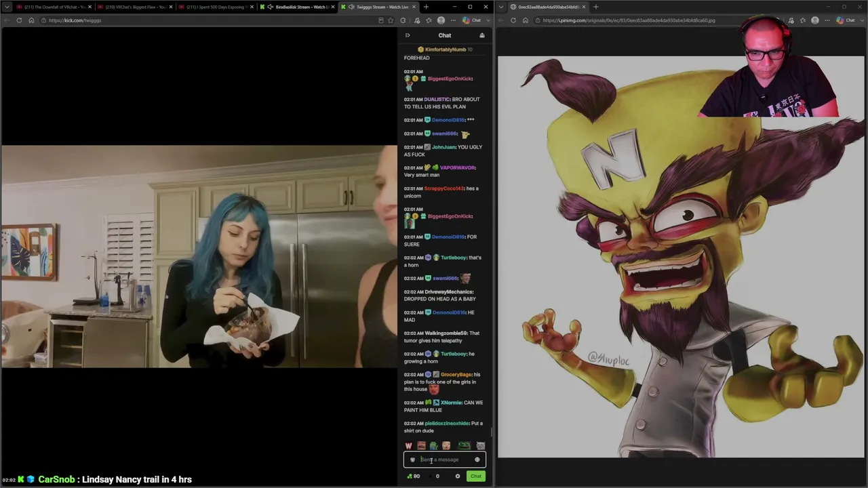Click username Walkingzombie59 in chat
Screen dimensions: 868x488
pos(446,333)
